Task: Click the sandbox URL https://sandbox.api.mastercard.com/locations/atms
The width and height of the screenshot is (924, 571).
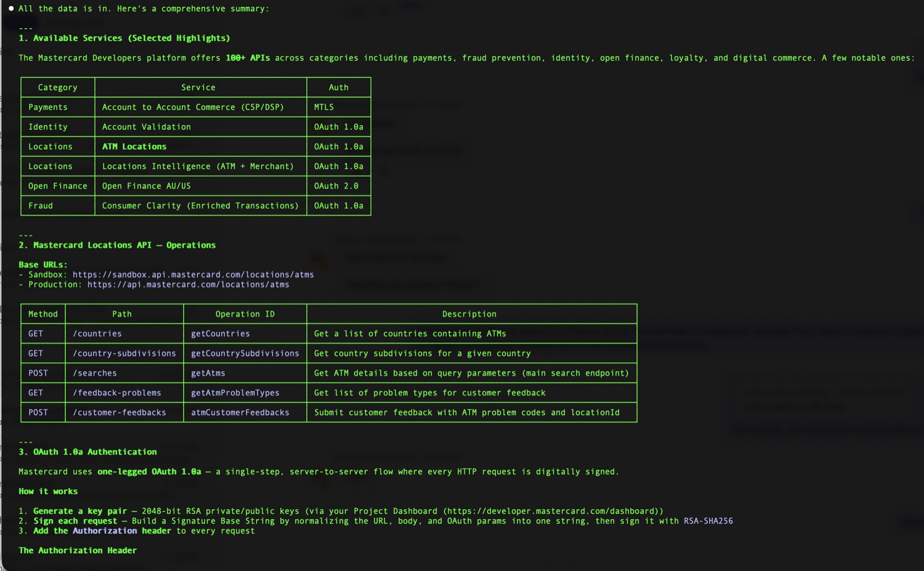Action: tap(193, 275)
